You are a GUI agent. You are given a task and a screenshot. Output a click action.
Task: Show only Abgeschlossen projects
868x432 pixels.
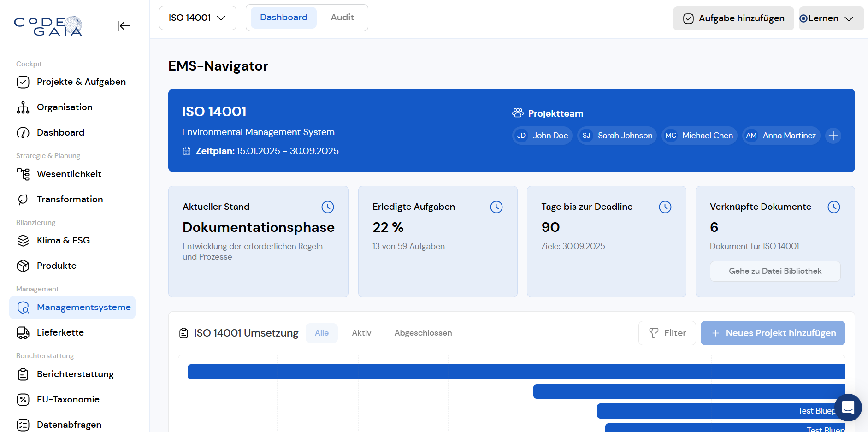tap(423, 333)
